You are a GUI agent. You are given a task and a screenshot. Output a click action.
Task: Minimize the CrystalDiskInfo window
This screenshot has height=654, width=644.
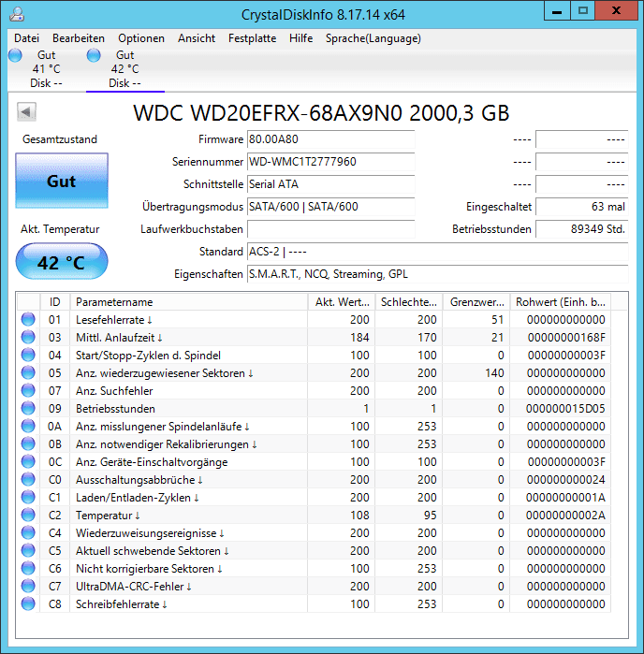click(x=557, y=11)
